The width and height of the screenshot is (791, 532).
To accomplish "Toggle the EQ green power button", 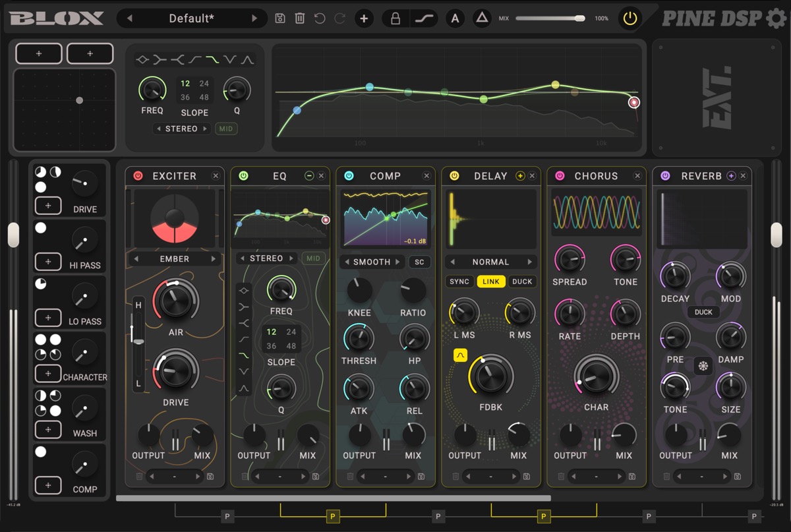I will (x=243, y=176).
